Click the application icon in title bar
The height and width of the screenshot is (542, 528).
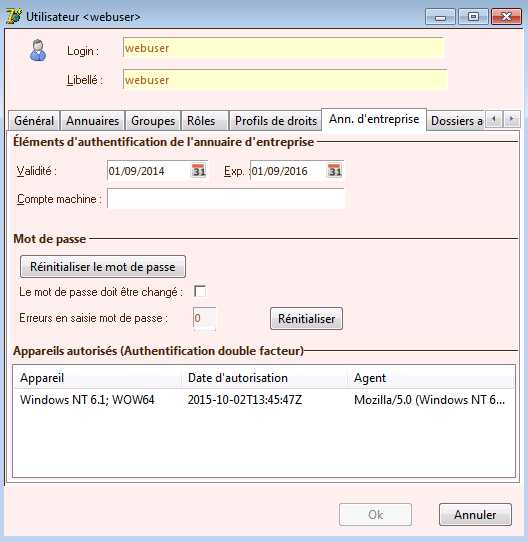click(14, 16)
